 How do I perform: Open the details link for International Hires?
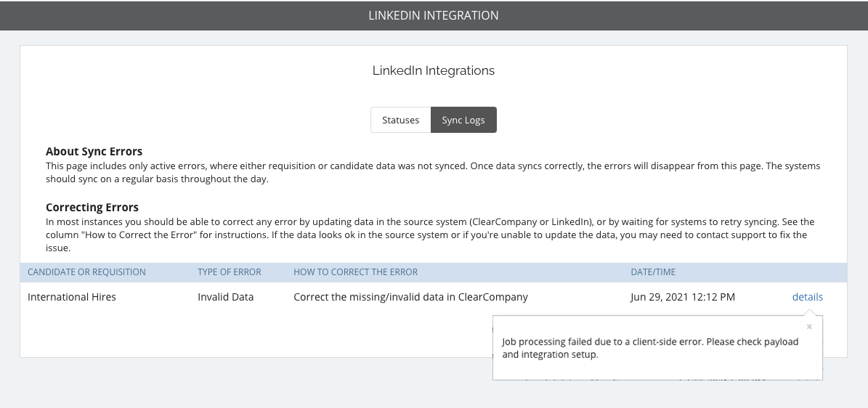[808, 297]
